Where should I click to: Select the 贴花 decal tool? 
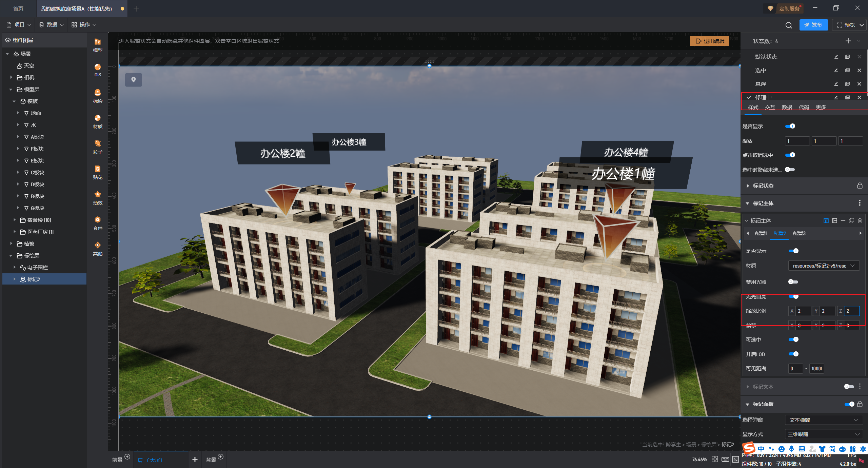(98, 172)
